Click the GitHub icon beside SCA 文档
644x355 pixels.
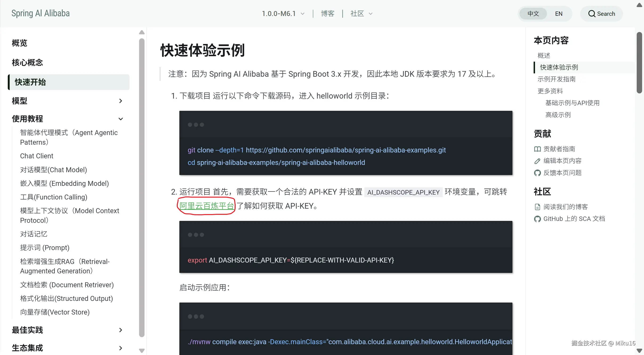(537, 219)
